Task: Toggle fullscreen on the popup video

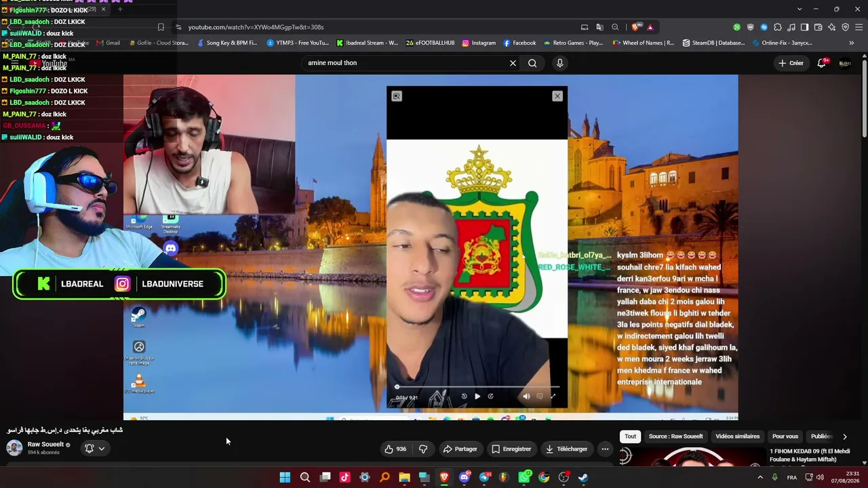Action: point(553,396)
